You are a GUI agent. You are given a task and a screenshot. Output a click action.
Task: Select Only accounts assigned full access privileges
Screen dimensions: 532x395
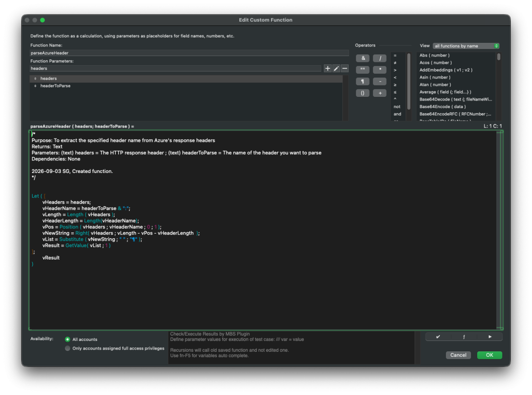pos(68,348)
